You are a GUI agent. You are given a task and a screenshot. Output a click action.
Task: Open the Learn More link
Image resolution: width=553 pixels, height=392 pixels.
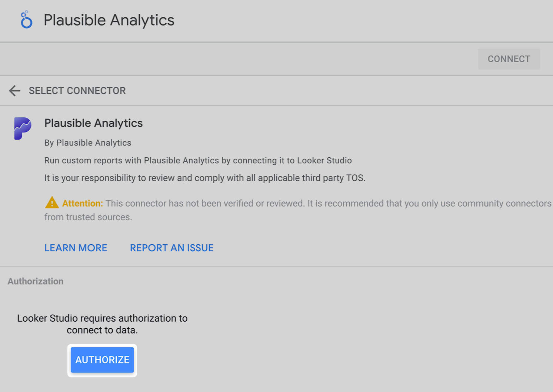tap(76, 248)
